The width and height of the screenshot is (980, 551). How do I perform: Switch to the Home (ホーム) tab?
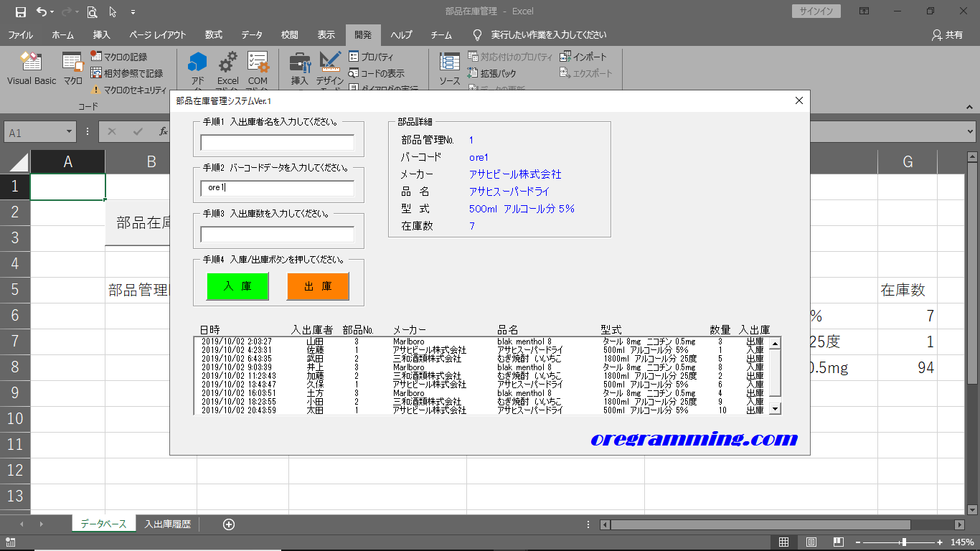coord(62,34)
